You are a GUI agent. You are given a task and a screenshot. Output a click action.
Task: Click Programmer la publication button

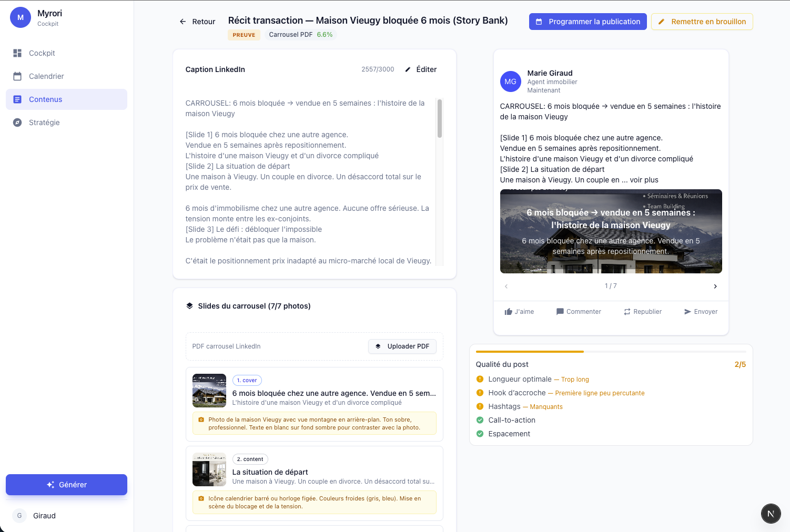coord(588,22)
